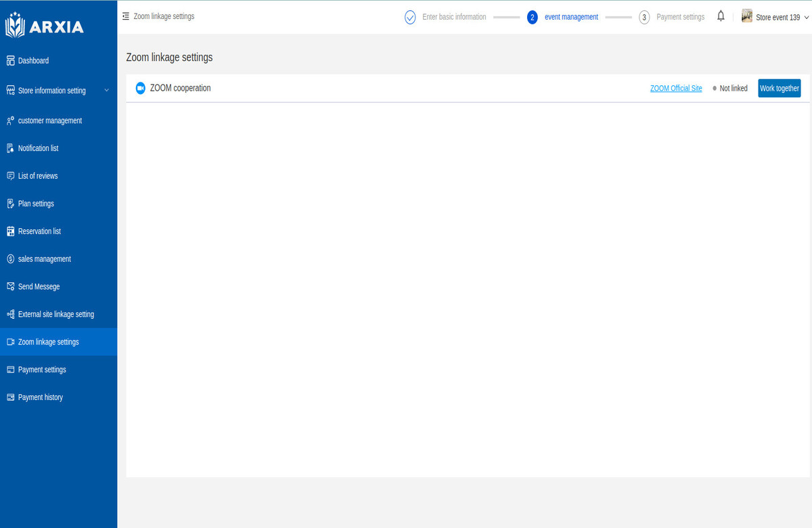Open notifications with the bell icon
The image size is (812, 528).
721,16
